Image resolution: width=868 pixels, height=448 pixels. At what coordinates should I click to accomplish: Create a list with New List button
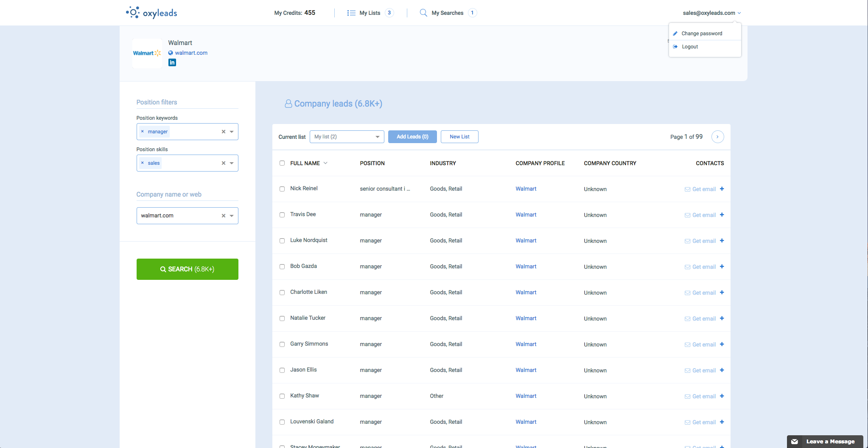(459, 137)
